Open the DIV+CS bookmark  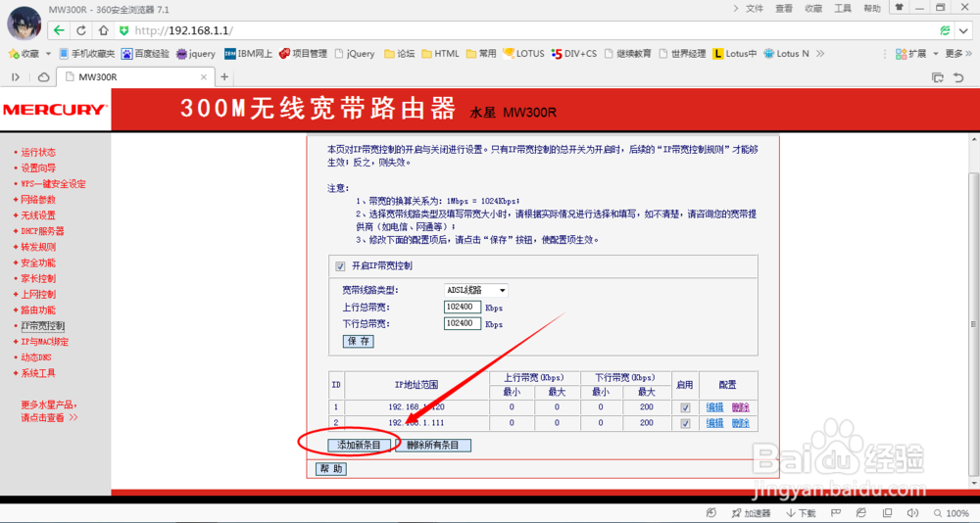[x=574, y=54]
